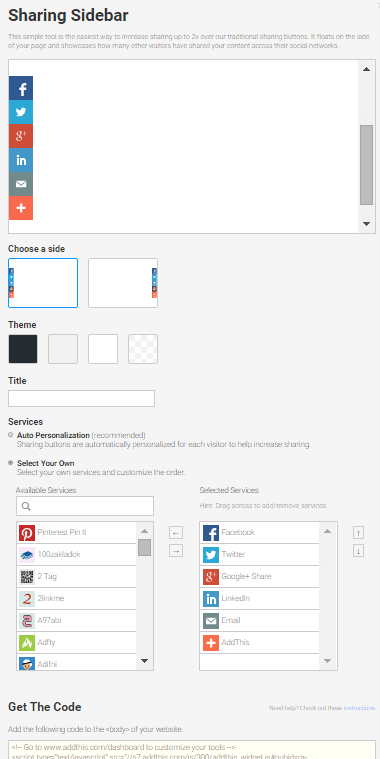380x759 pixels.
Task: Click the Available Services scrollbar thumb
Action: click(x=144, y=547)
